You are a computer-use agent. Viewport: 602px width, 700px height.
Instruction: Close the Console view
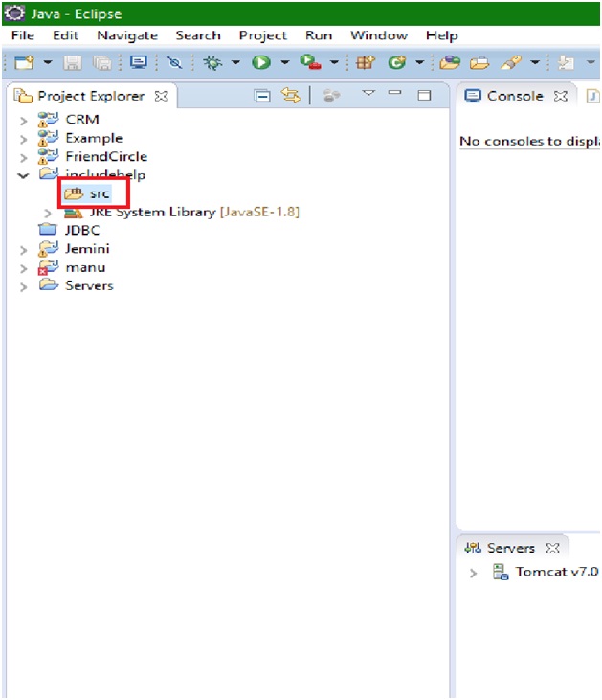coord(561,96)
